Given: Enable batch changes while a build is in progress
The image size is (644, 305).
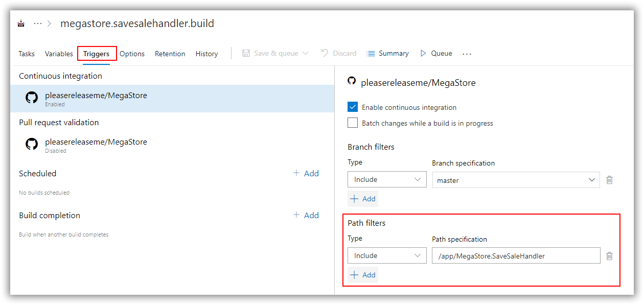Looking at the screenshot, I should (352, 123).
